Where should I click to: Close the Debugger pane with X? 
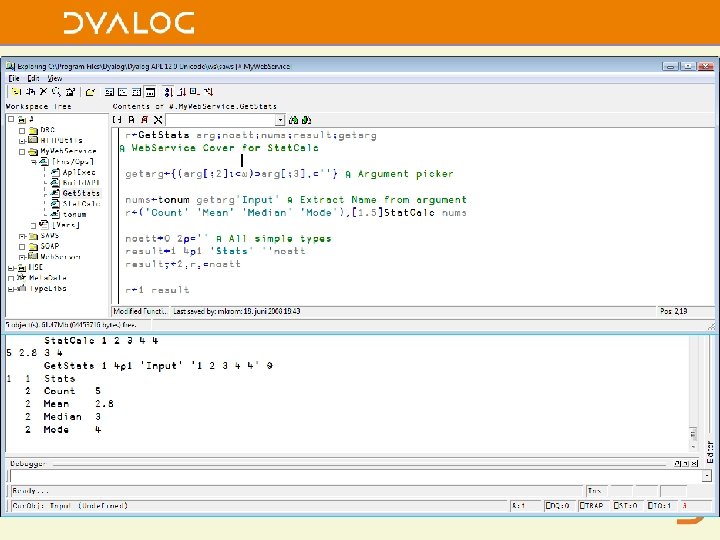tap(695, 464)
